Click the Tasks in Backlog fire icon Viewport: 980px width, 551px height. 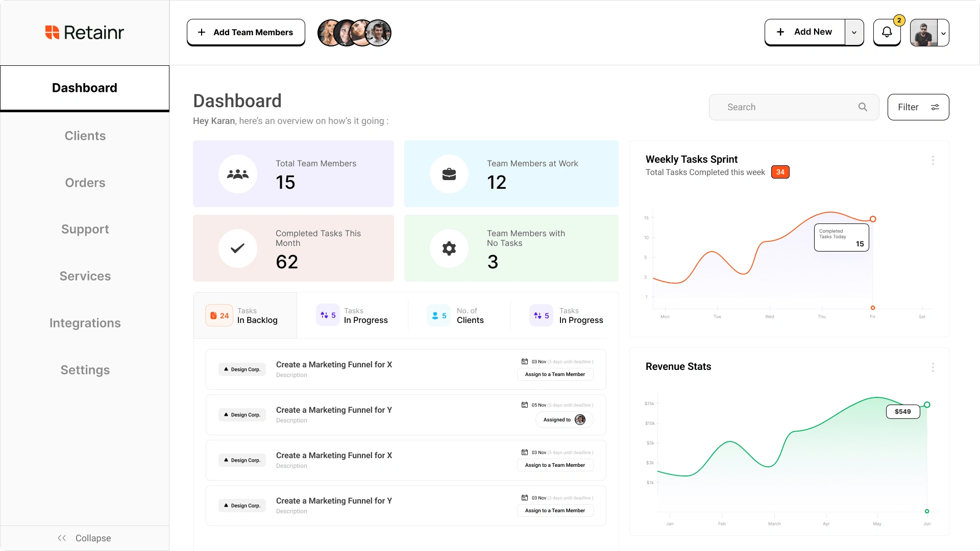tap(213, 315)
